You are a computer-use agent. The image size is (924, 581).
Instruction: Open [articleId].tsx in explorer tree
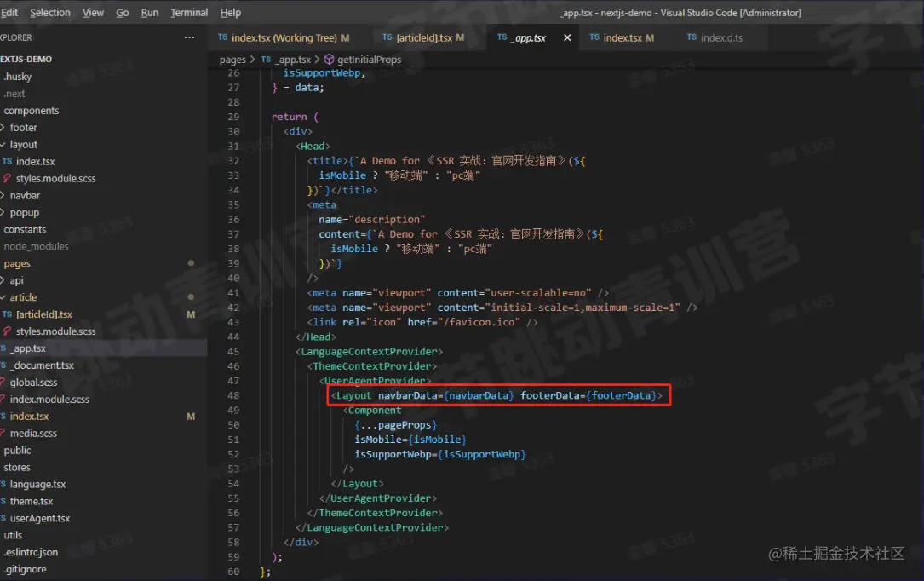[44, 314]
